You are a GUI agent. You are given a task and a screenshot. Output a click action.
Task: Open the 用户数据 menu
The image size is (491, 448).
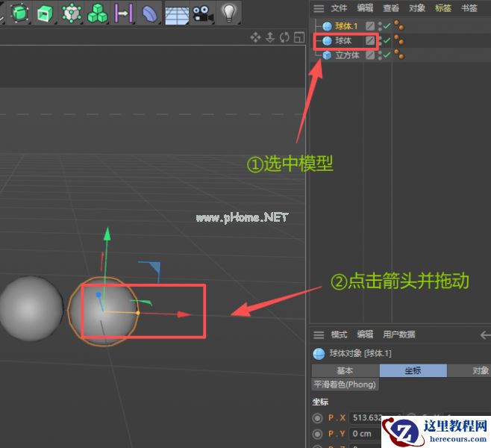point(399,335)
